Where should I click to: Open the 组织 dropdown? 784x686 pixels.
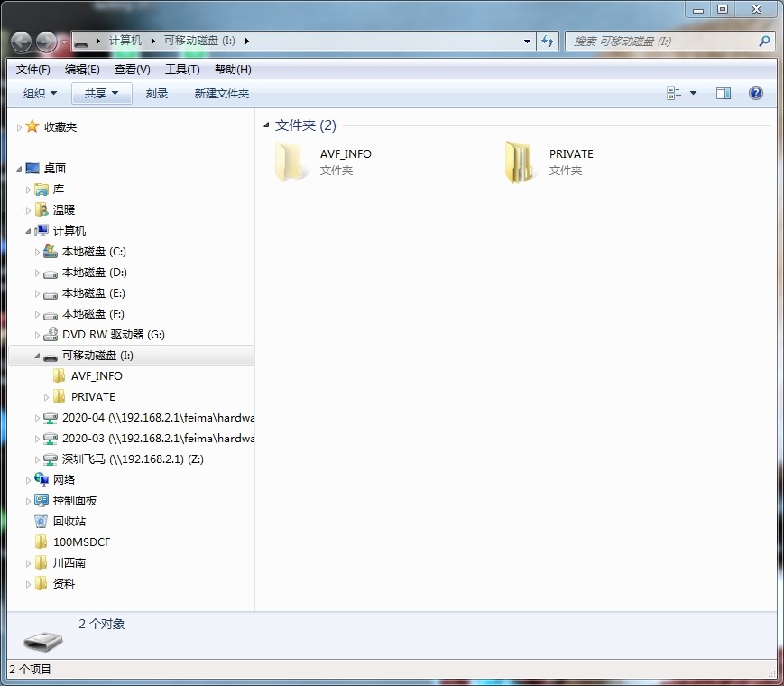click(40, 93)
